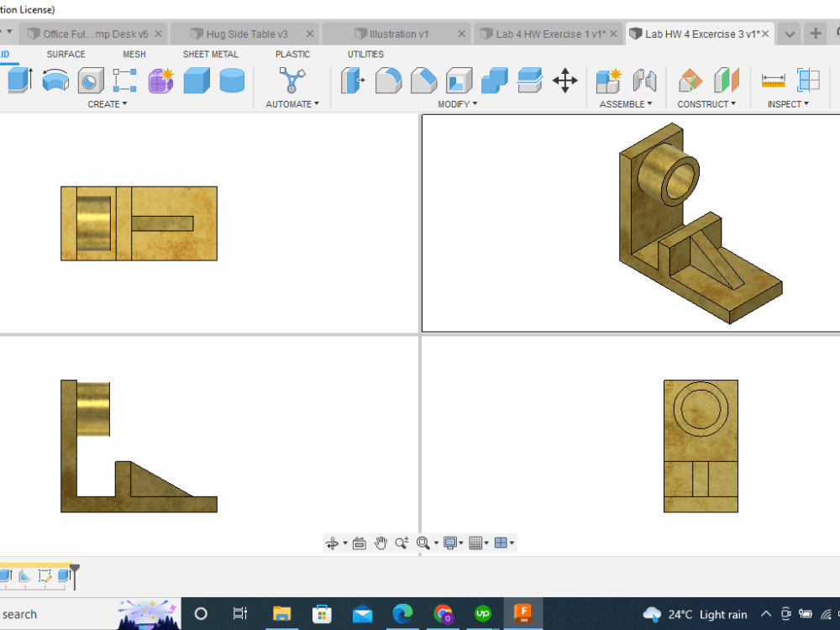840x630 pixels.
Task: Open Microsoft Edge from the taskbar
Action: click(x=402, y=614)
